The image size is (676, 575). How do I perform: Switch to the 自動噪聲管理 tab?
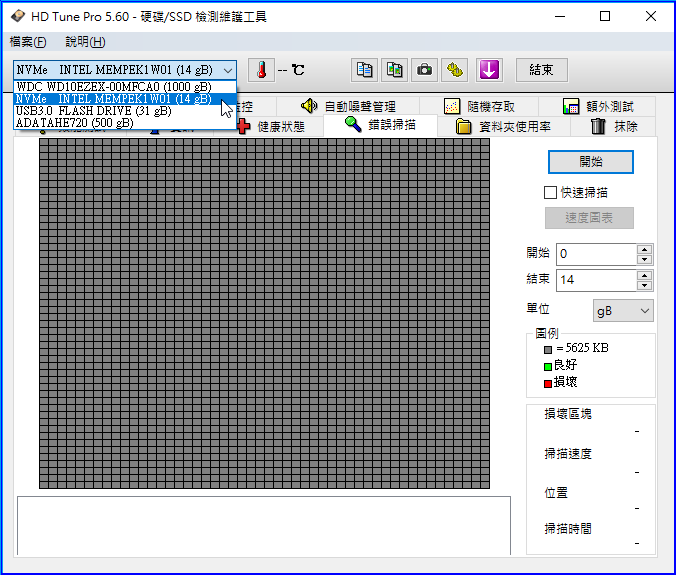click(347, 106)
